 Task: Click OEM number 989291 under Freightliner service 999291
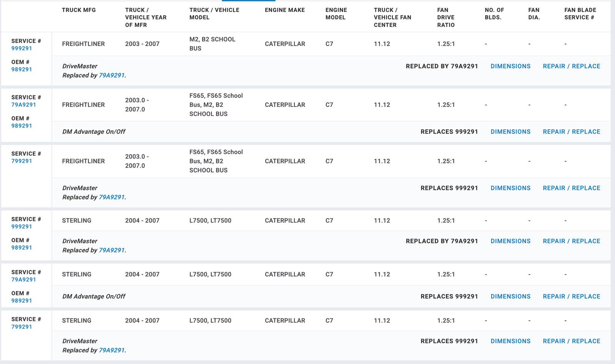22,70
